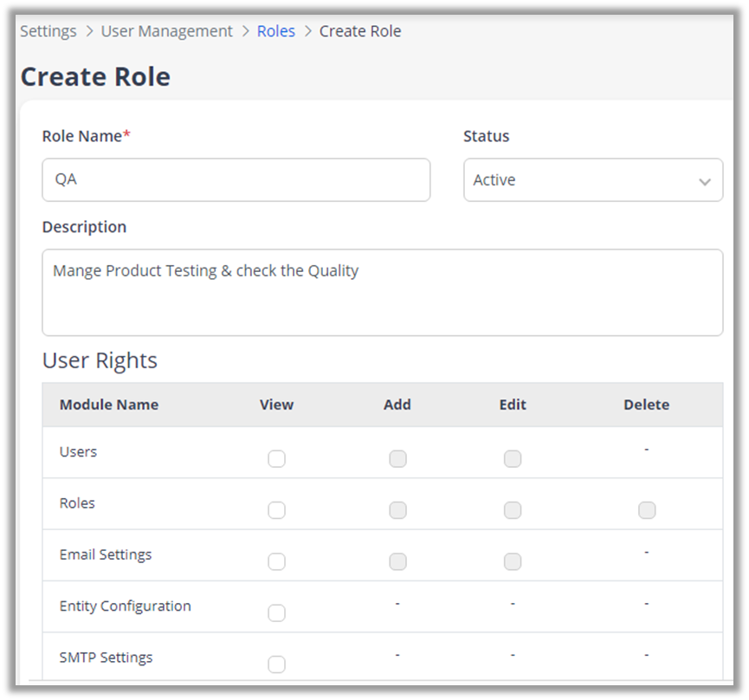
Task: Enable Delete permission for Roles module
Action: pos(647,510)
